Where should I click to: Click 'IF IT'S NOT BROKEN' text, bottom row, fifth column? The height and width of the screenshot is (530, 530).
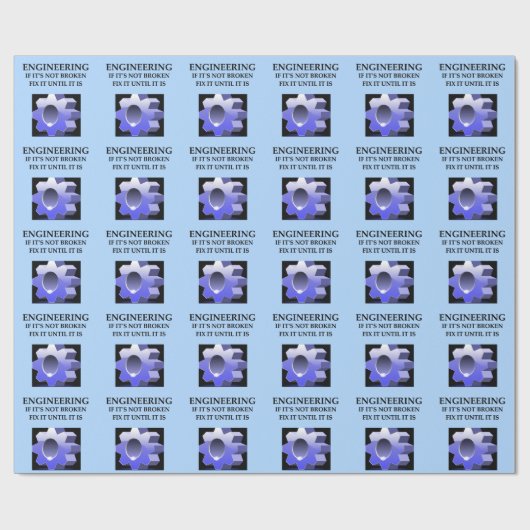(389, 409)
